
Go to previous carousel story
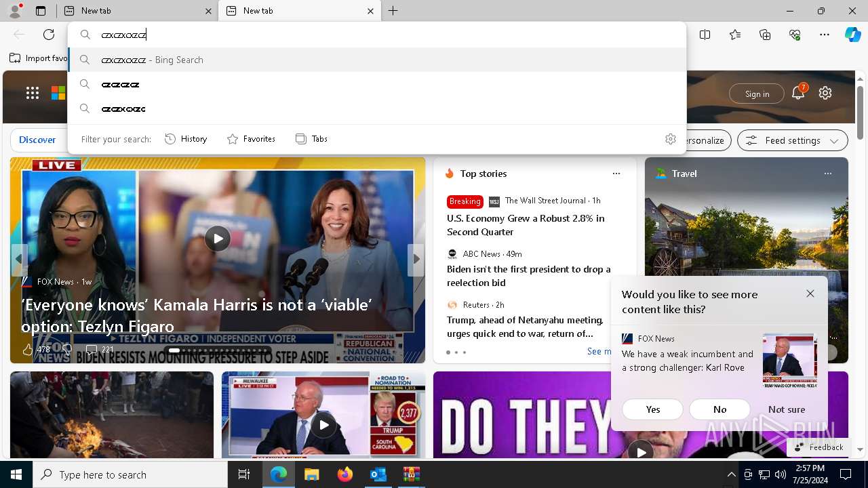click(19, 259)
